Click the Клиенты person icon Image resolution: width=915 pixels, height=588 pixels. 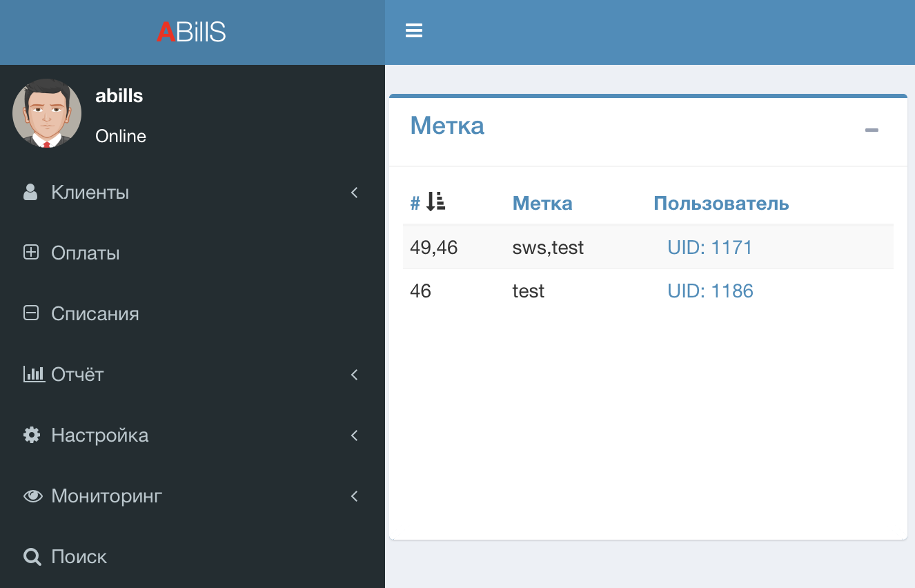(x=30, y=193)
